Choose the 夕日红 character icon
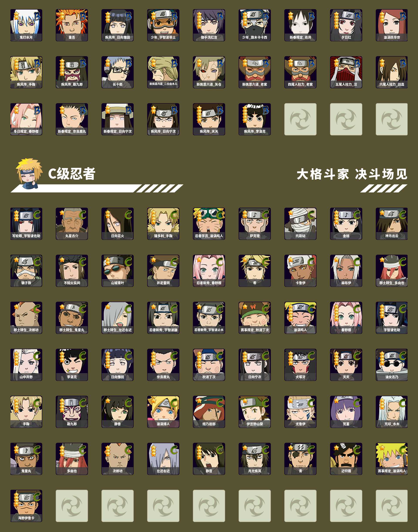 (346, 25)
